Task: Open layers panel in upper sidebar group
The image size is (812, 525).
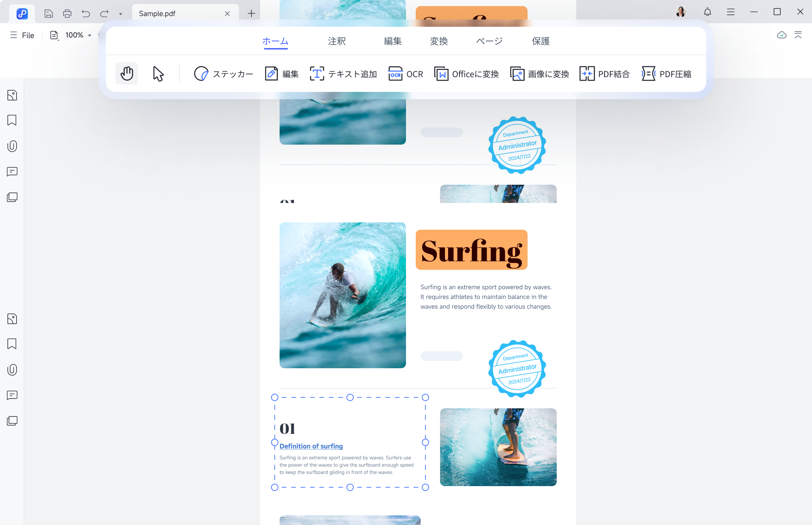Action: (x=12, y=197)
